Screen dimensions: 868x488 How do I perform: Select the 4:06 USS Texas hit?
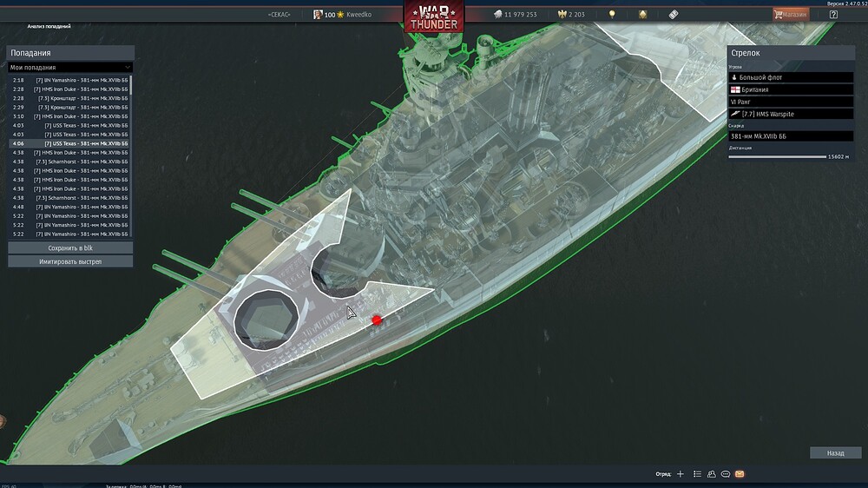pyautogui.click(x=69, y=143)
